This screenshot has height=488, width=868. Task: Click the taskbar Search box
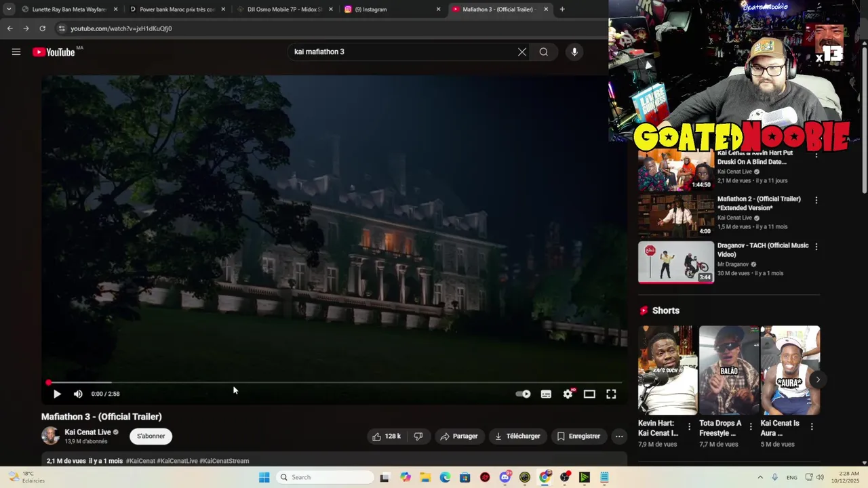pos(325,477)
